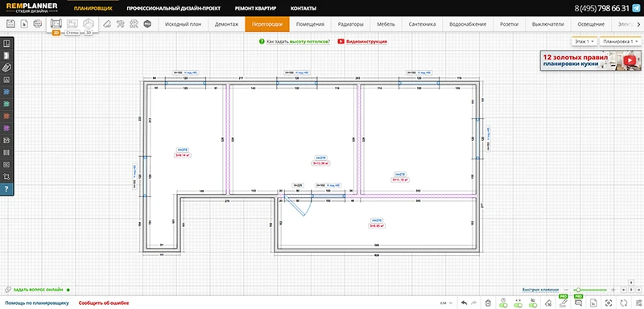Open the Сантехника tab
Image resolution: width=644 pixels, height=309 pixels.
tap(422, 24)
